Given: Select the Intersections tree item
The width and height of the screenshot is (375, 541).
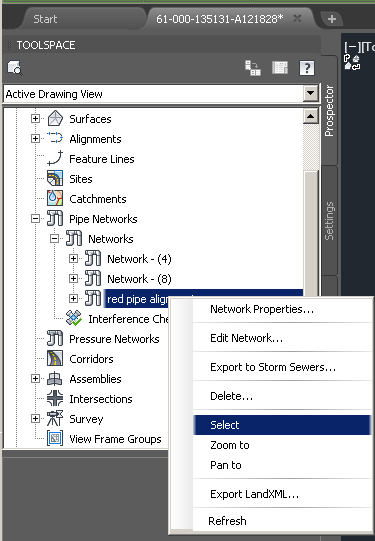Looking at the screenshot, I should [101, 399].
